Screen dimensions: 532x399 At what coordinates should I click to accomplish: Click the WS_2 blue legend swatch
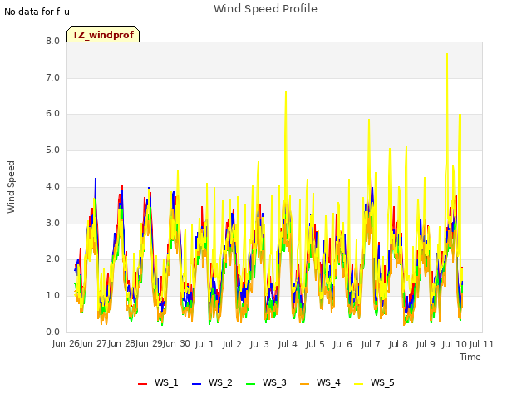point(196,383)
